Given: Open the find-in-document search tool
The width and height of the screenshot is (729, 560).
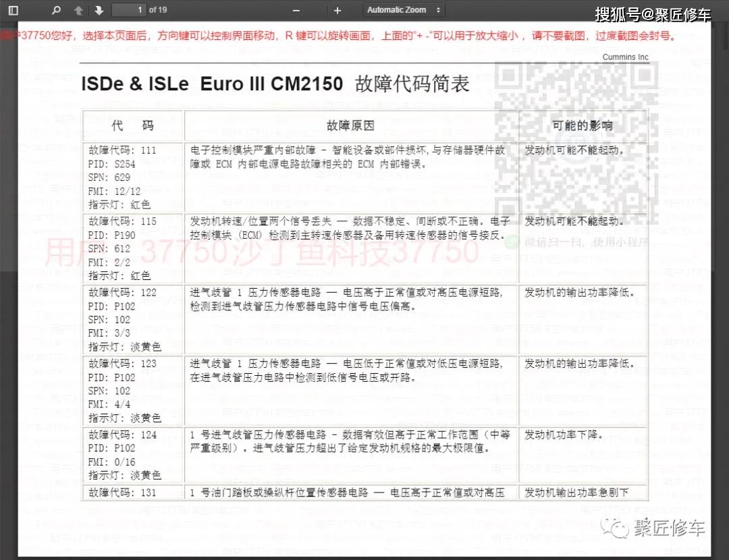Looking at the screenshot, I should coord(56,10).
